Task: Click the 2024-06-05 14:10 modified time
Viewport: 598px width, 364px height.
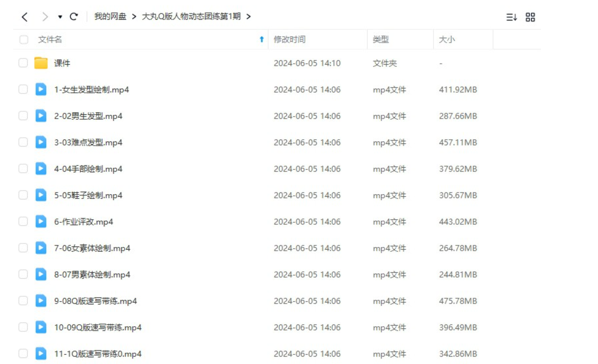Action: [307, 63]
